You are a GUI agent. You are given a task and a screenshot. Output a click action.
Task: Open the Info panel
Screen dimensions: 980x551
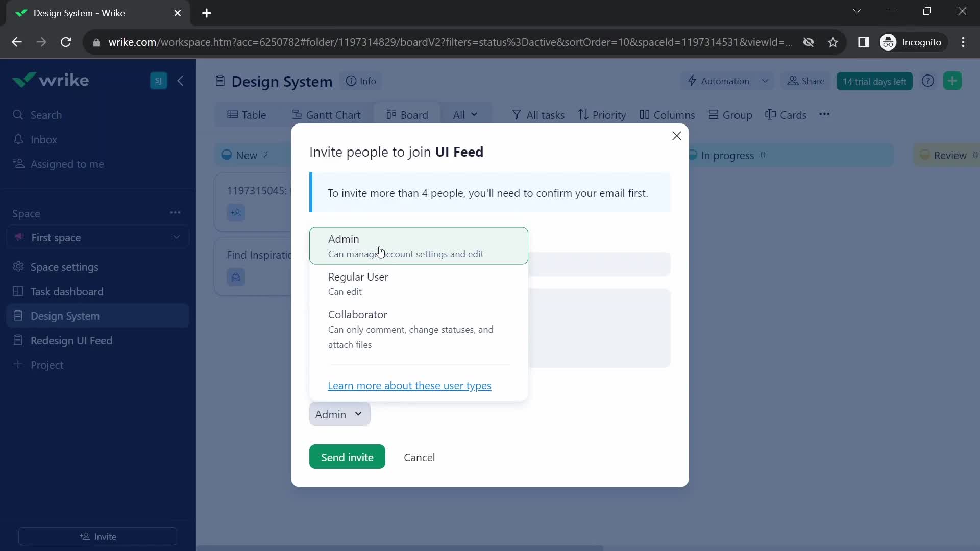[361, 81]
